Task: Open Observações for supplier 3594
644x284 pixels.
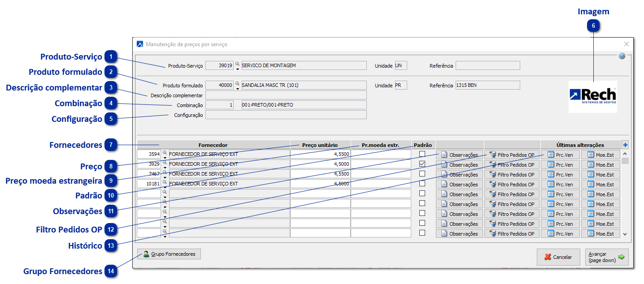Action: [459, 155]
